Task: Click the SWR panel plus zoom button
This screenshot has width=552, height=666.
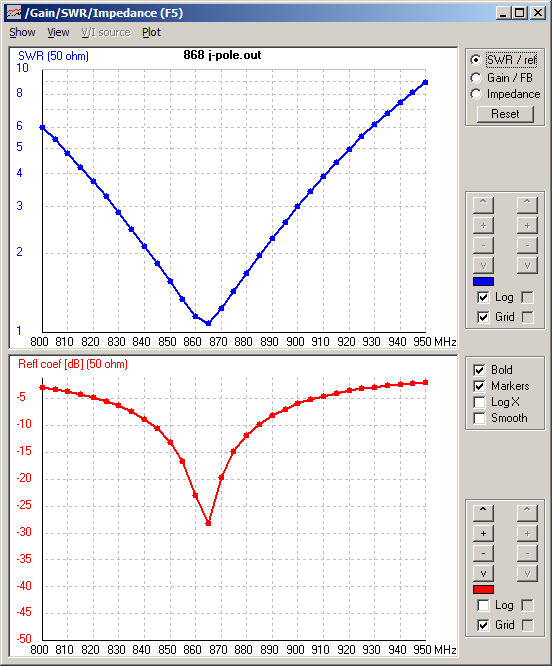Action: point(483,226)
